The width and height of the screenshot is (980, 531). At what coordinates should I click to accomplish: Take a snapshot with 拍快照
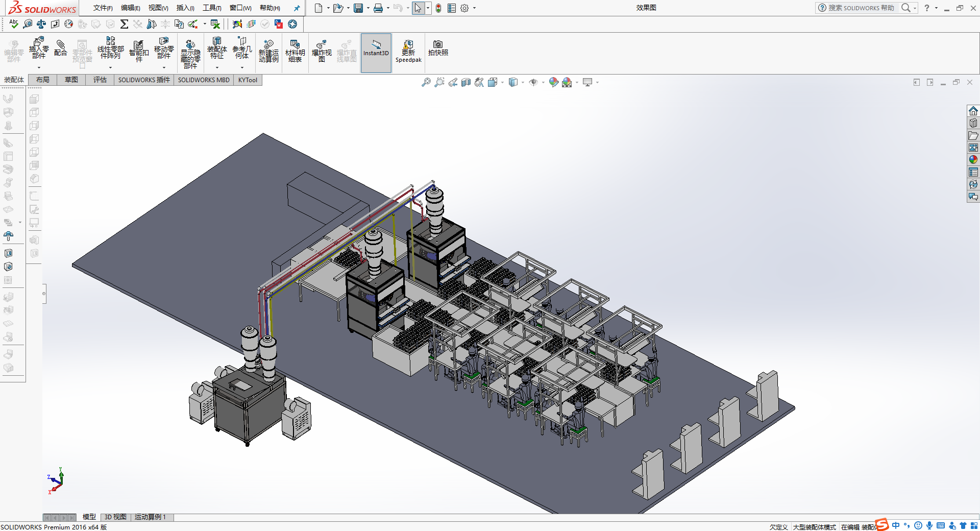[x=438, y=48]
